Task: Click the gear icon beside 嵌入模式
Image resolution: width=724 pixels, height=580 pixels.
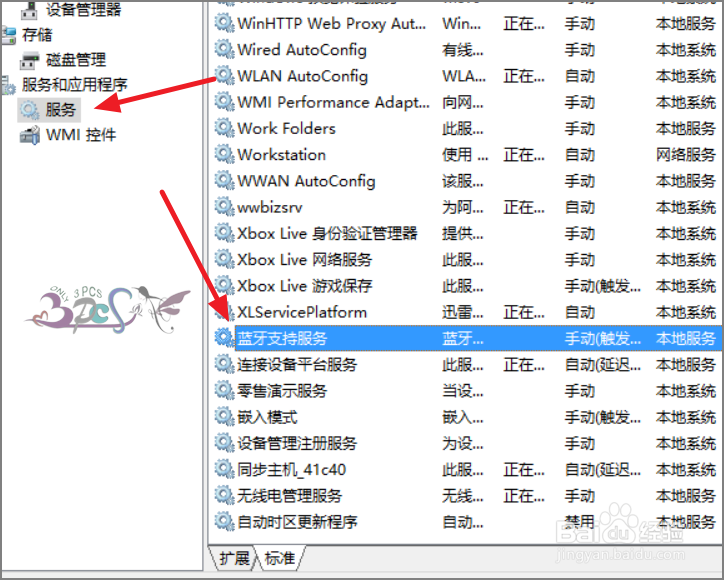Action: [x=224, y=417]
